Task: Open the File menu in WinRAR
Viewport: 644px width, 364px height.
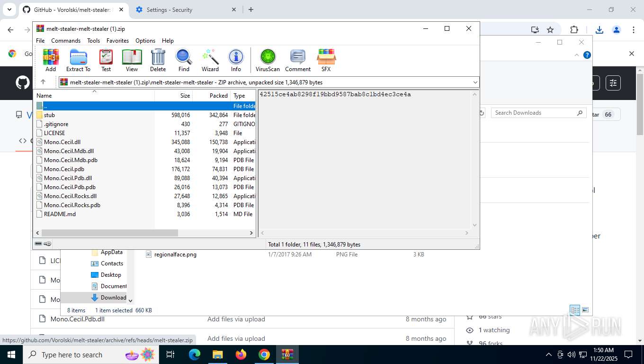Action: (40, 41)
